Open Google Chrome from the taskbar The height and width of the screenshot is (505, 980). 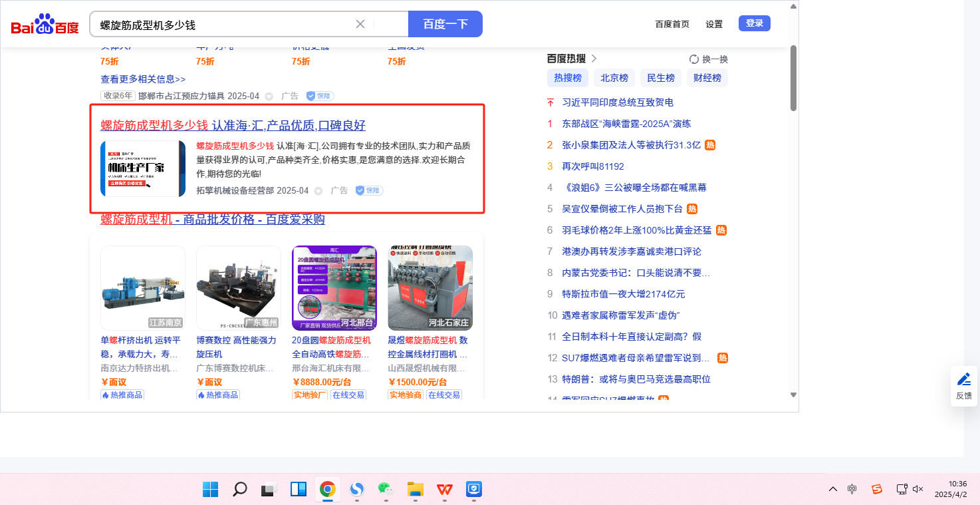pyautogui.click(x=327, y=490)
